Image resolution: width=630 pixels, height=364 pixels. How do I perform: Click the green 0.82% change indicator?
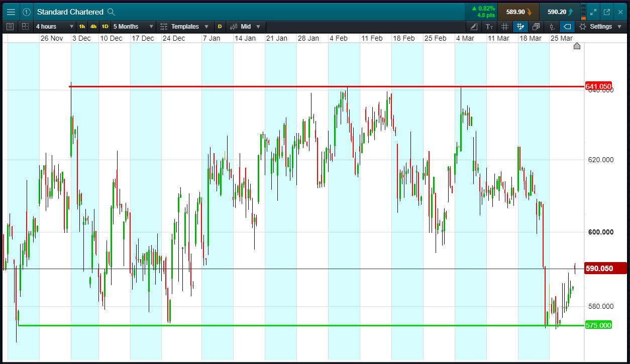(x=483, y=11)
